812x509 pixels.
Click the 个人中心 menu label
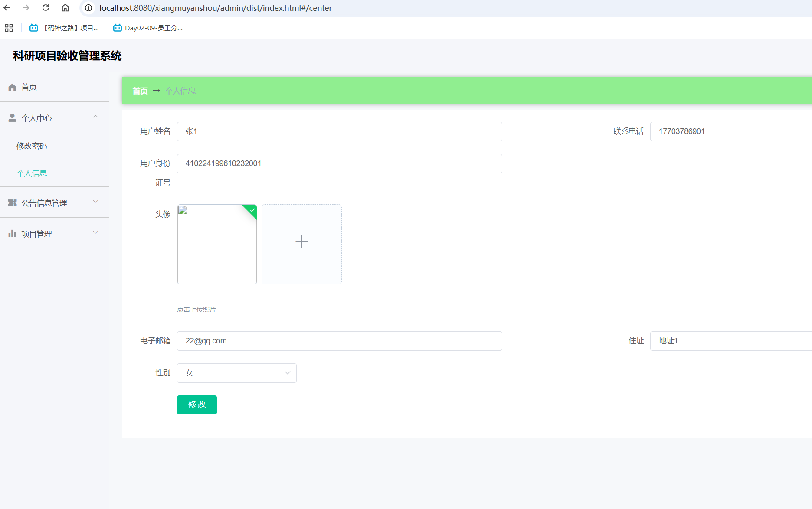[37, 118]
